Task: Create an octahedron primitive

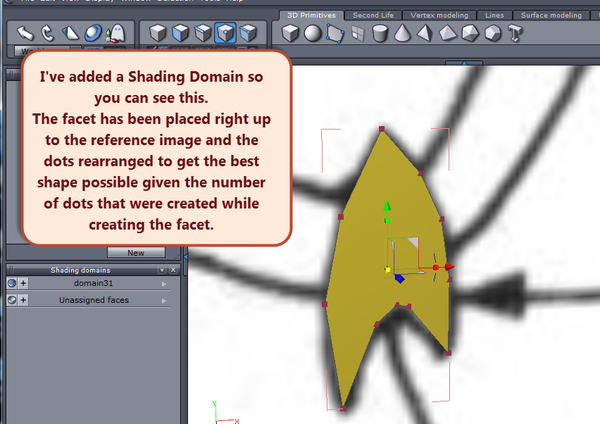Action: [448, 33]
